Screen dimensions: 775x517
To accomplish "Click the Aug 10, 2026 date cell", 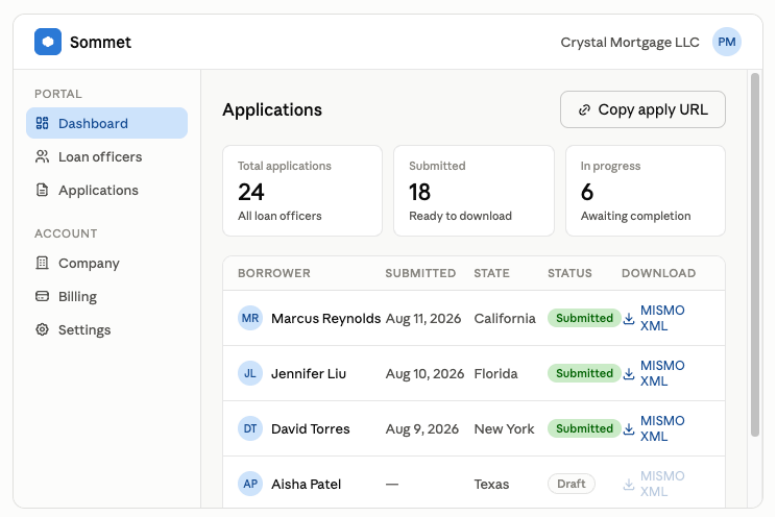I will pyautogui.click(x=425, y=374).
